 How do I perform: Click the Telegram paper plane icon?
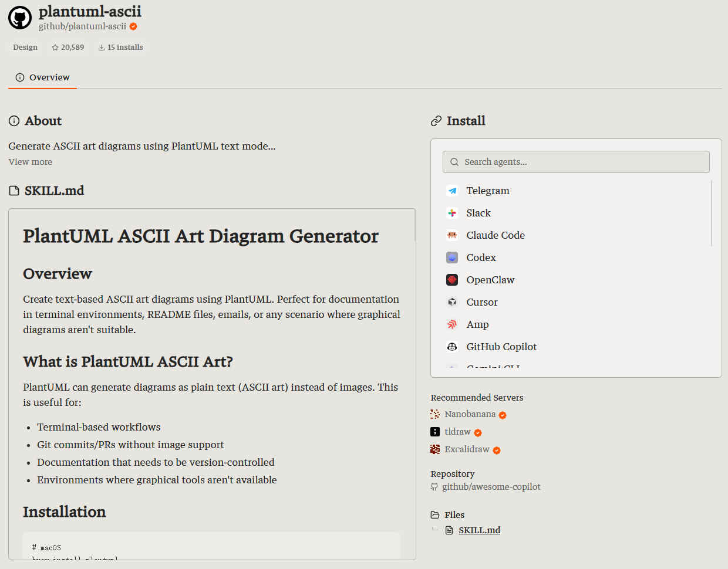click(452, 191)
